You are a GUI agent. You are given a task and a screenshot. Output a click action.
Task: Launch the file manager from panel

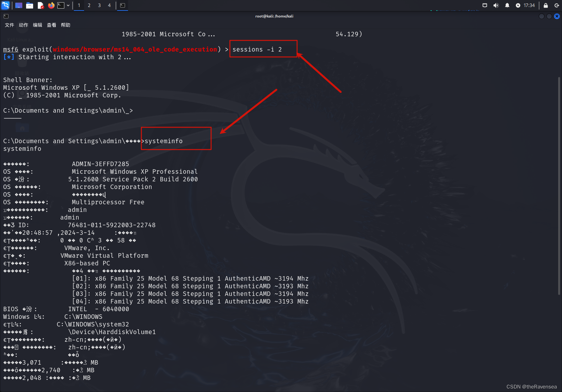pos(30,5)
